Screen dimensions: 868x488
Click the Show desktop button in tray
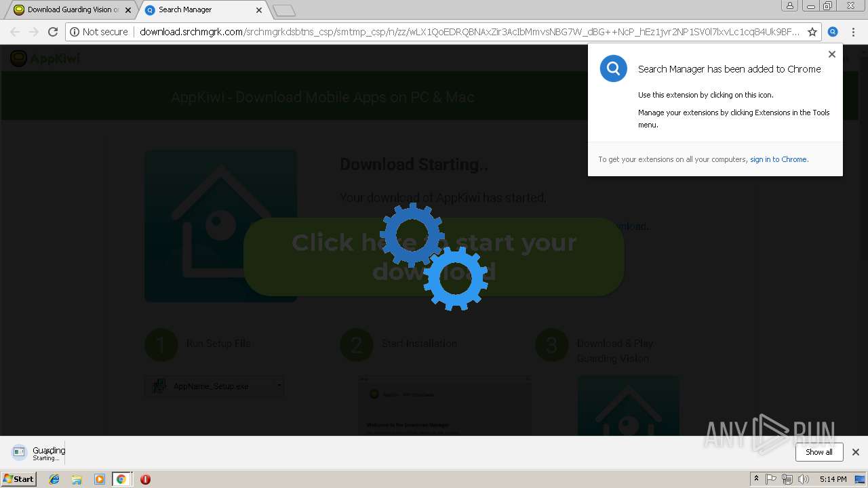[860, 479]
